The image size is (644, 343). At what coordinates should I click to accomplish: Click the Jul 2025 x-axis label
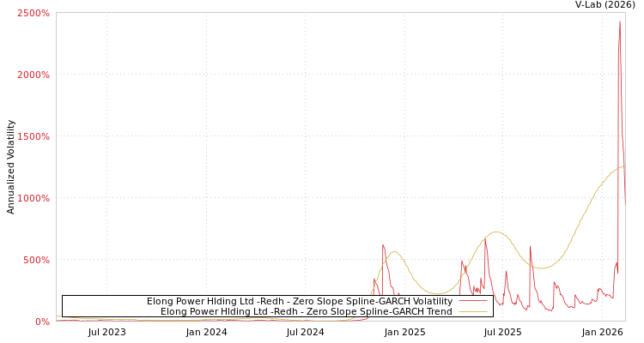[x=502, y=333]
